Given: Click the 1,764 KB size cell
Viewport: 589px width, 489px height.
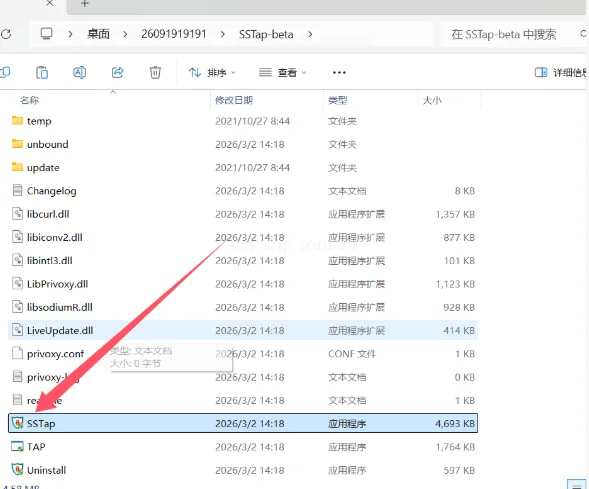Looking at the screenshot, I should pos(455,447).
